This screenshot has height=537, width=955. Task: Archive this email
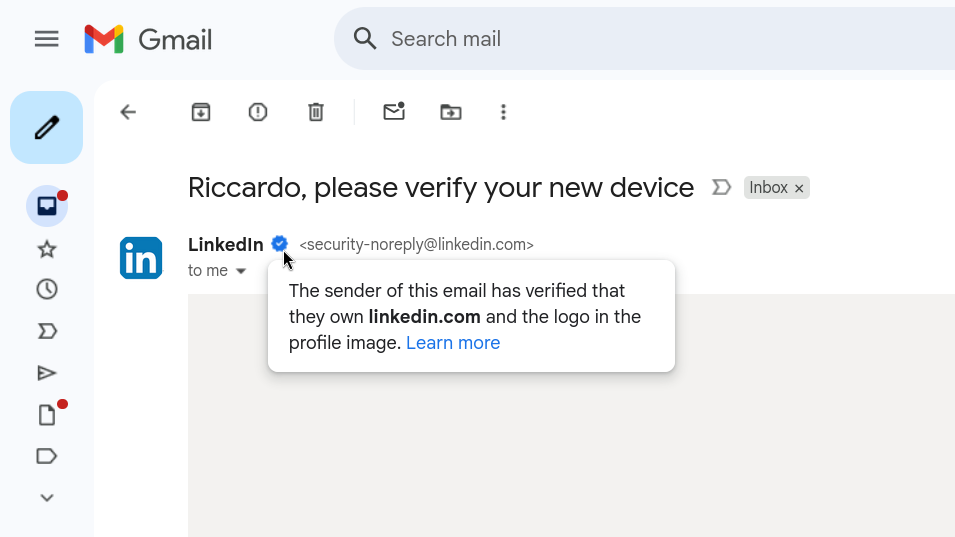pyautogui.click(x=201, y=112)
